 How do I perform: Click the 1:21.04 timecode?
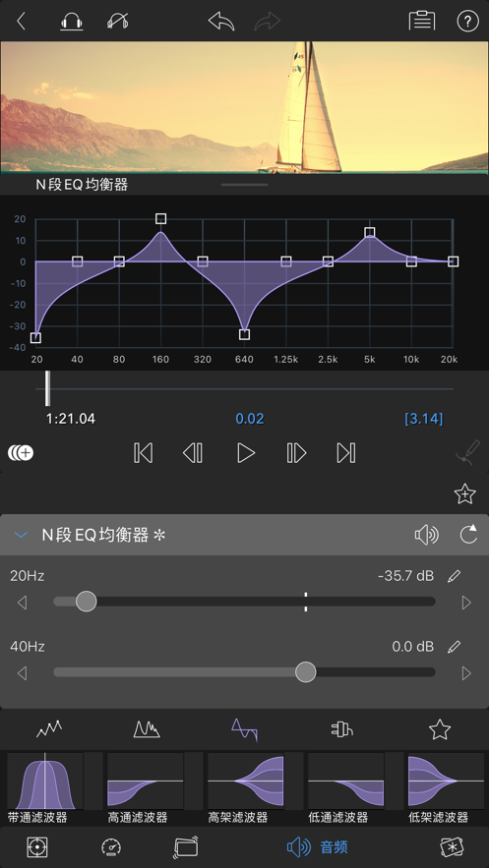70,419
